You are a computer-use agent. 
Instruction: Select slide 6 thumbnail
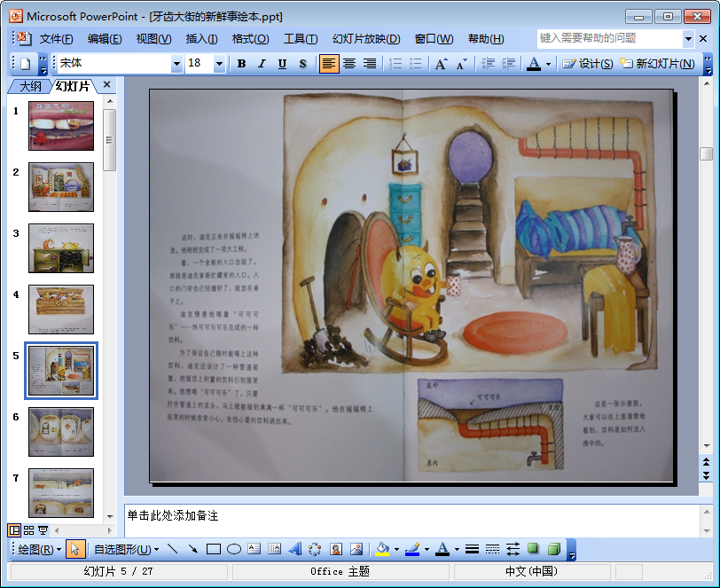click(61, 432)
